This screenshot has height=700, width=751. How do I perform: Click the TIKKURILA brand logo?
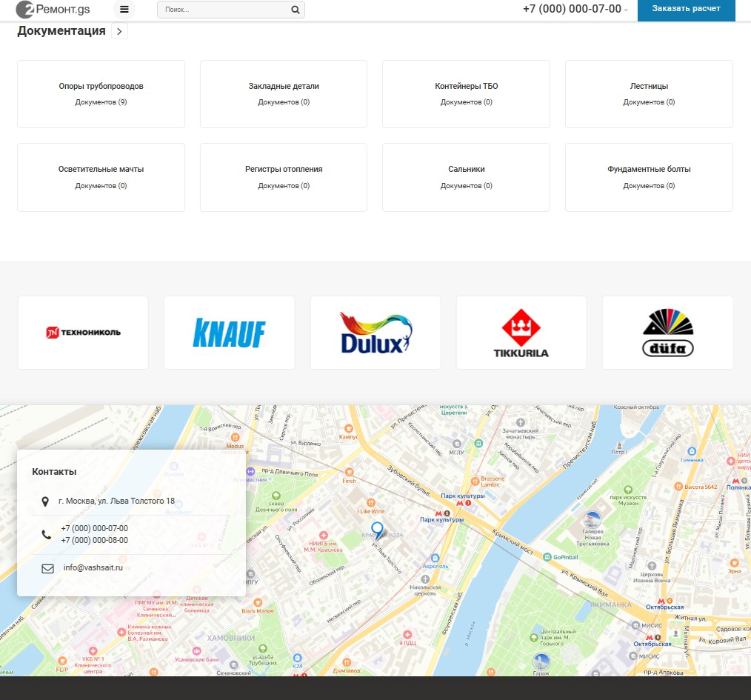[x=521, y=332]
